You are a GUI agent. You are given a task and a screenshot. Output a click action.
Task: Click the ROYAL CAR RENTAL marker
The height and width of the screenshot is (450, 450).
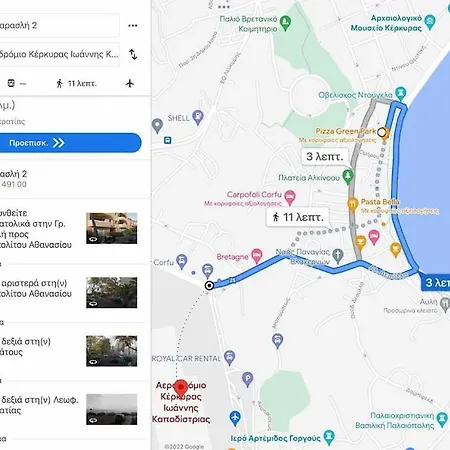pos(229,358)
